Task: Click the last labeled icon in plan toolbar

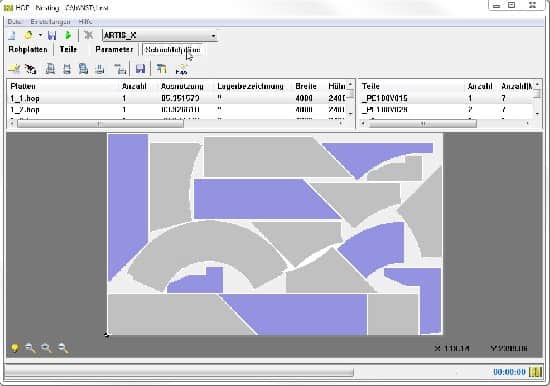Action: [x=181, y=69]
